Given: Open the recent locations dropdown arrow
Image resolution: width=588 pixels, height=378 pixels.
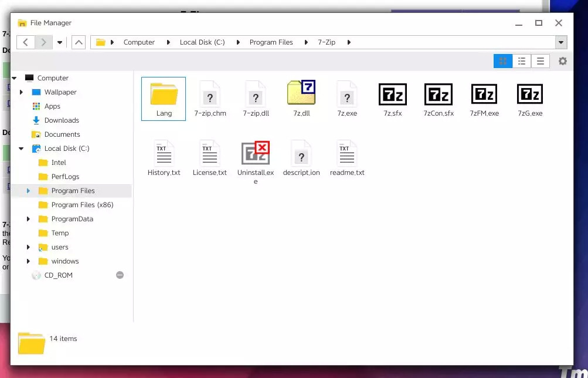Looking at the screenshot, I should pos(60,42).
